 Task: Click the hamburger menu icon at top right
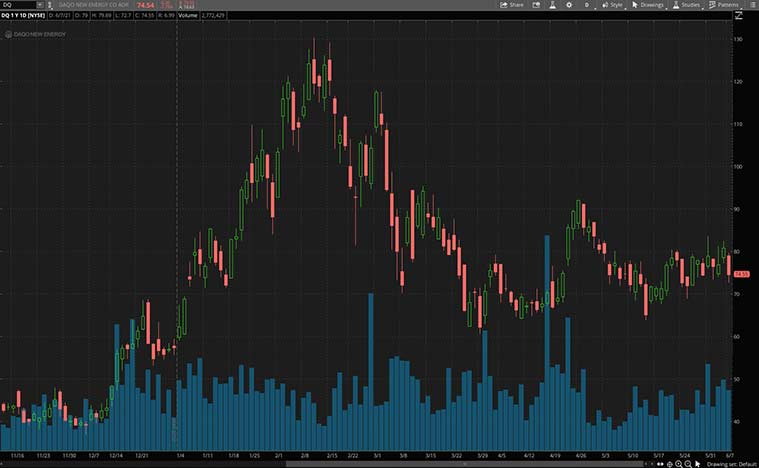click(x=751, y=5)
